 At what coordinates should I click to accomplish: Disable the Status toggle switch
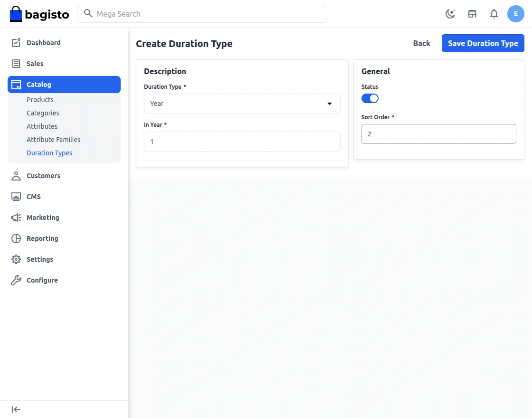370,98
